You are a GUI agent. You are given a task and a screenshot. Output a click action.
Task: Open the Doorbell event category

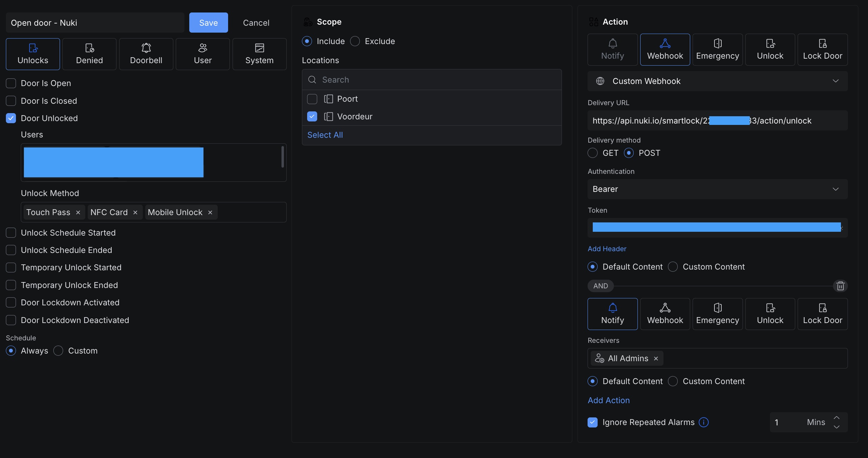pyautogui.click(x=146, y=54)
